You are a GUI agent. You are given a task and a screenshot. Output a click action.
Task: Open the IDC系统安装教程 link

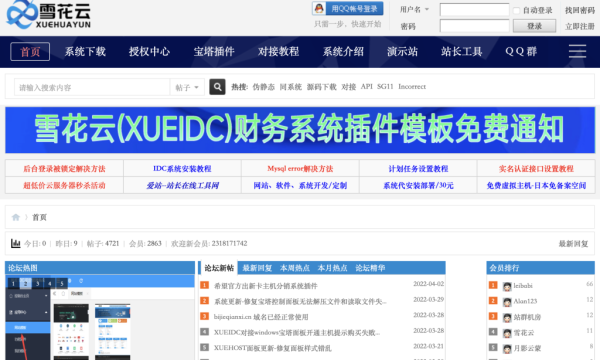(x=182, y=169)
